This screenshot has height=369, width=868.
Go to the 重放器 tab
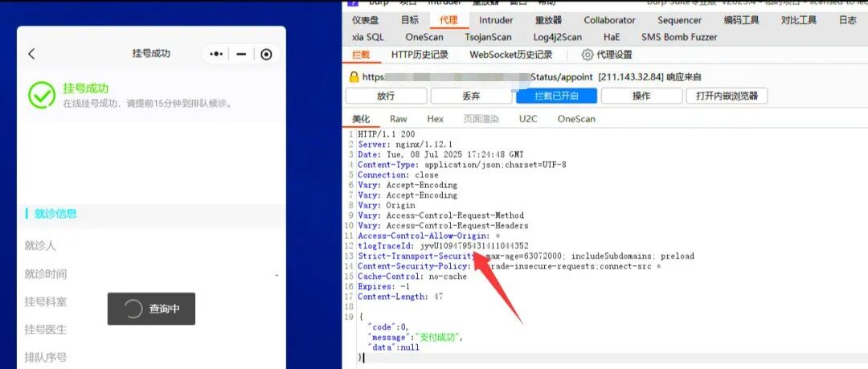click(548, 21)
